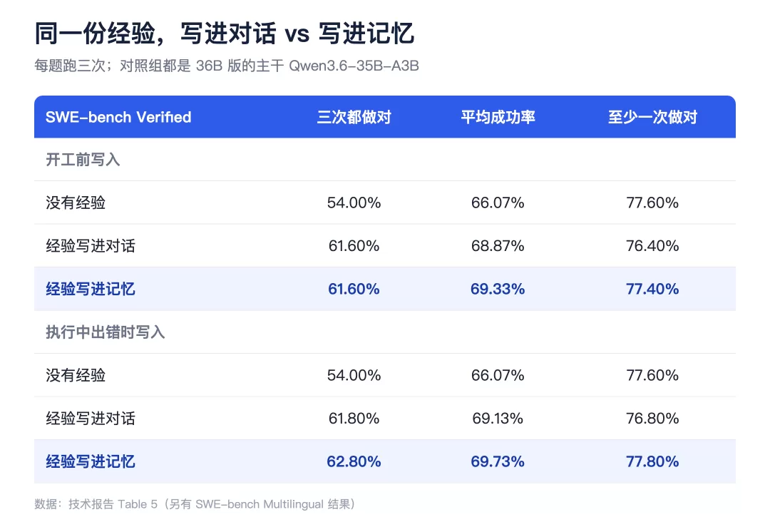
Task: Click the SWE-bench Verified column header
Action: point(118,117)
